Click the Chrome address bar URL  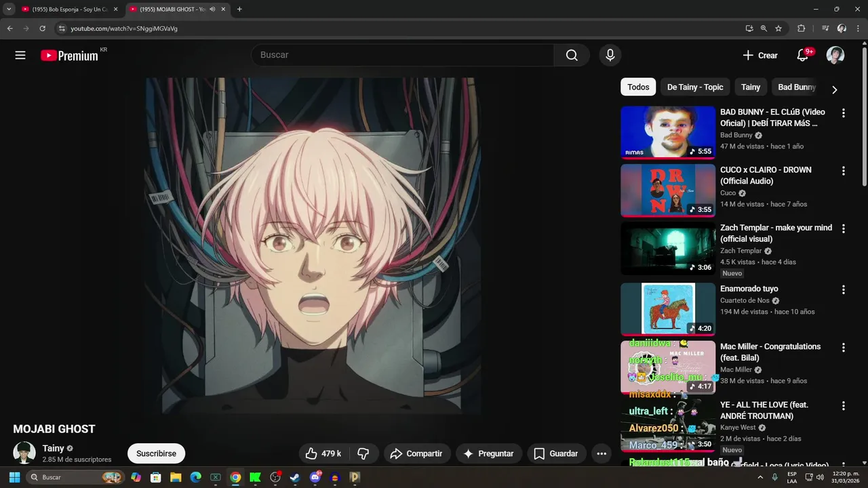pos(124,28)
